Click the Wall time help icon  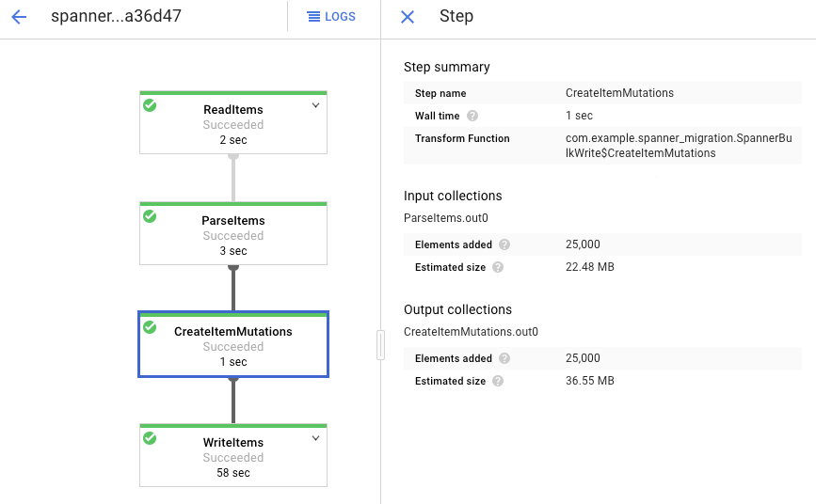472,117
